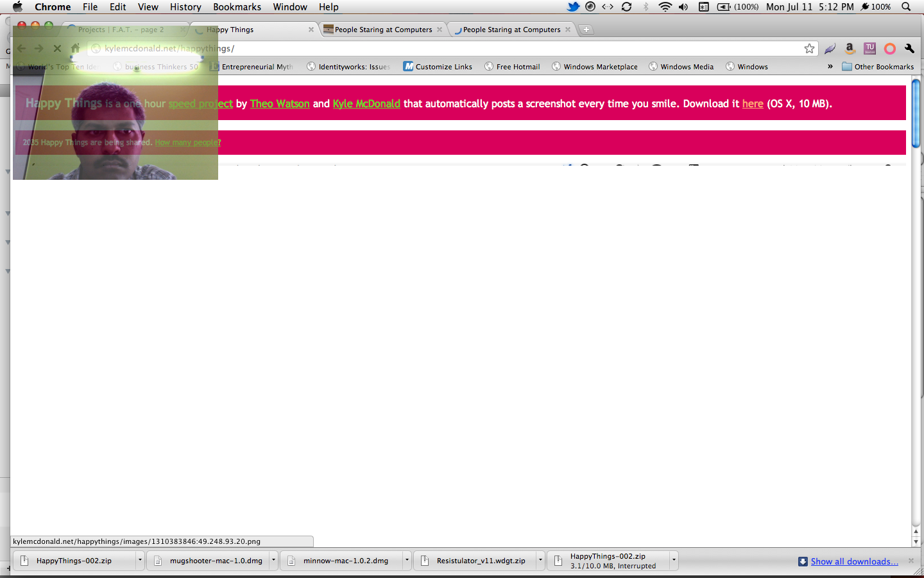Open the History menu

pyautogui.click(x=185, y=6)
